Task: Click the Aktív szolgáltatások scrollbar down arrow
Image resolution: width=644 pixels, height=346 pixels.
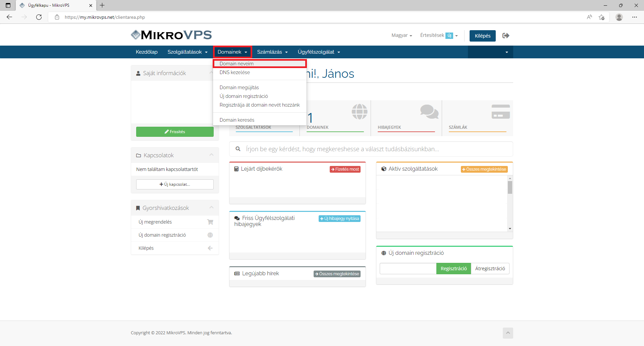Action: (510, 229)
